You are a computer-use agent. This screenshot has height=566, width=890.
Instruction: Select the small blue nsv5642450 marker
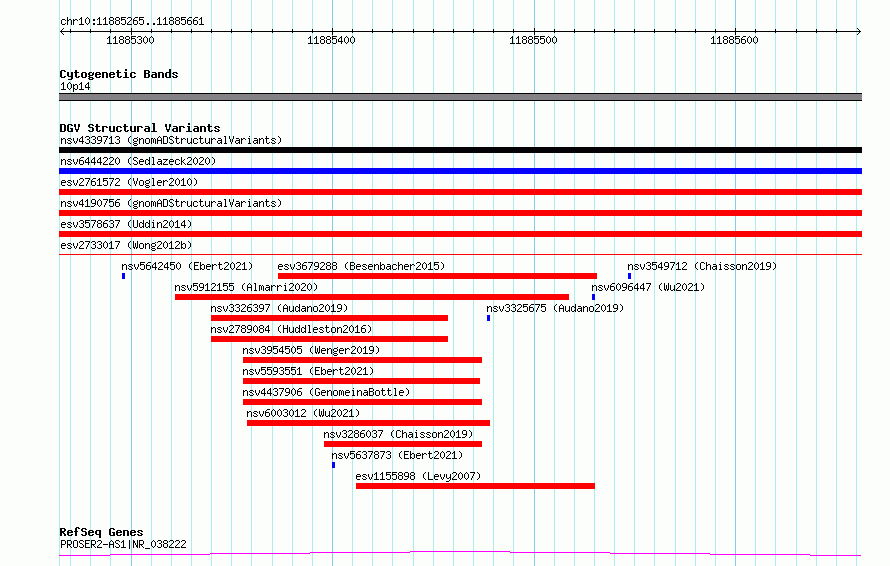pyautogui.click(x=123, y=276)
